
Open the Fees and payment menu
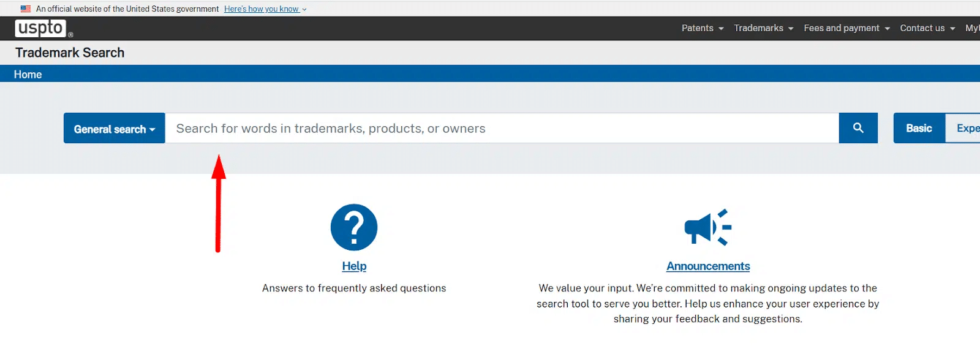pyautogui.click(x=846, y=28)
